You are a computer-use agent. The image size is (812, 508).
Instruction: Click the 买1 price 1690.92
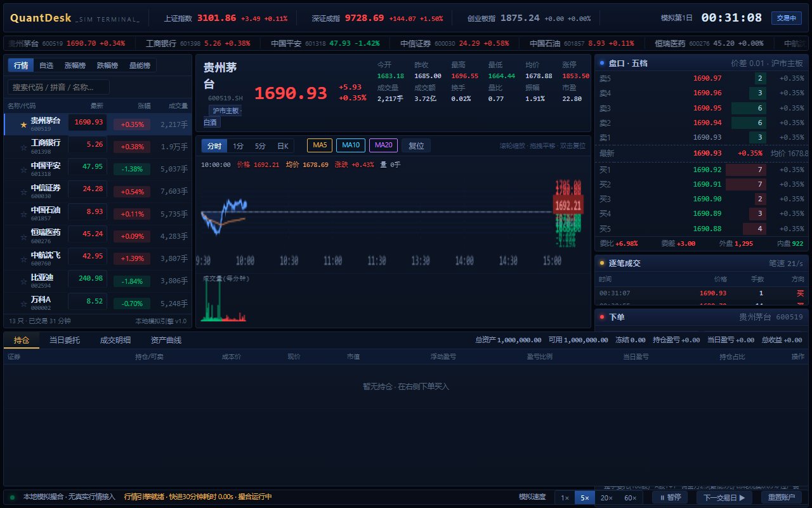707,170
